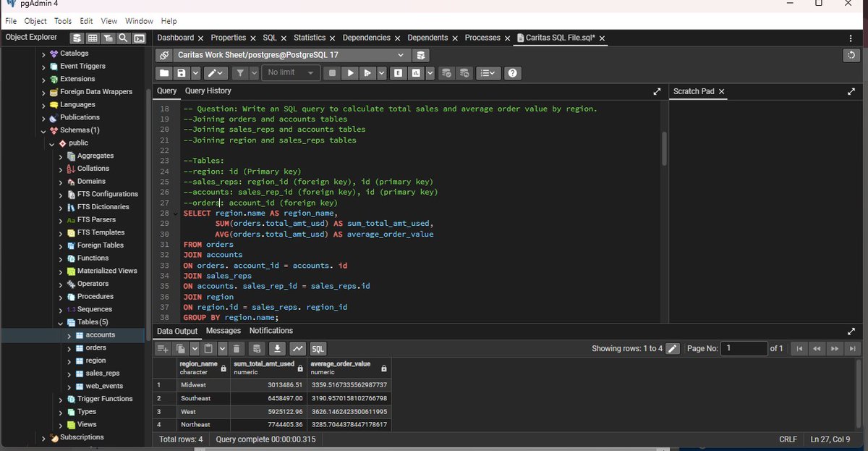Select the orders table in the tree
The height and width of the screenshot is (451, 868).
click(x=95, y=348)
